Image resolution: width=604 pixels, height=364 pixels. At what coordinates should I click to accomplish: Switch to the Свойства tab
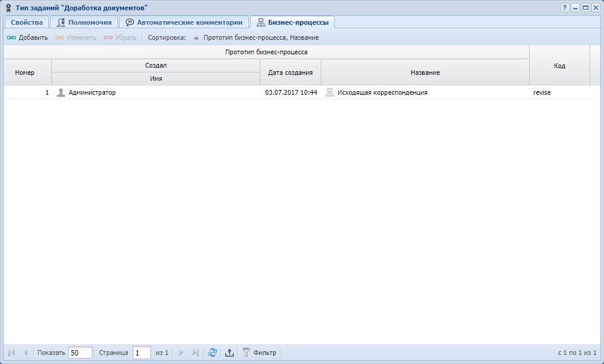[27, 22]
